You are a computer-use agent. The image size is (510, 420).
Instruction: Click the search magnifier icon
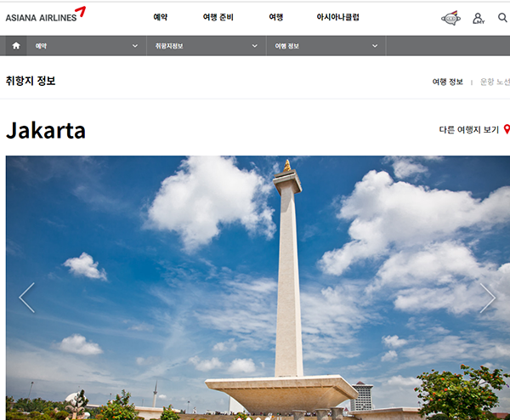click(502, 18)
